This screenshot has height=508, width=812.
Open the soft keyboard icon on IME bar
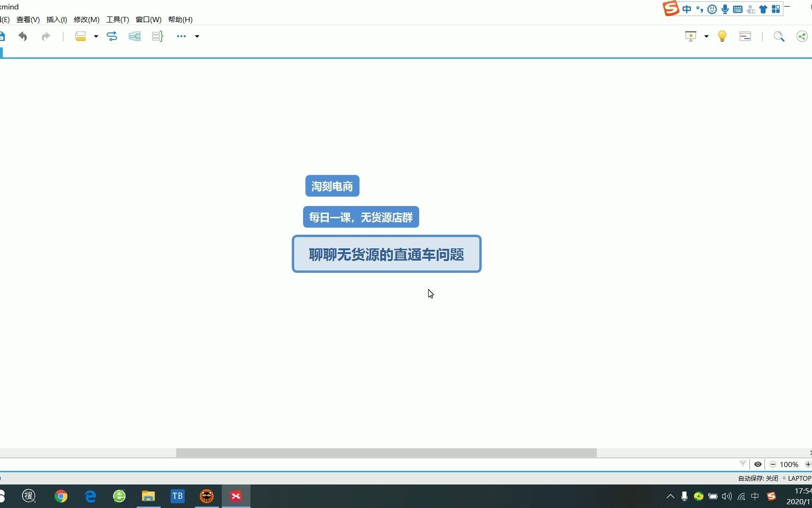click(738, 9)
